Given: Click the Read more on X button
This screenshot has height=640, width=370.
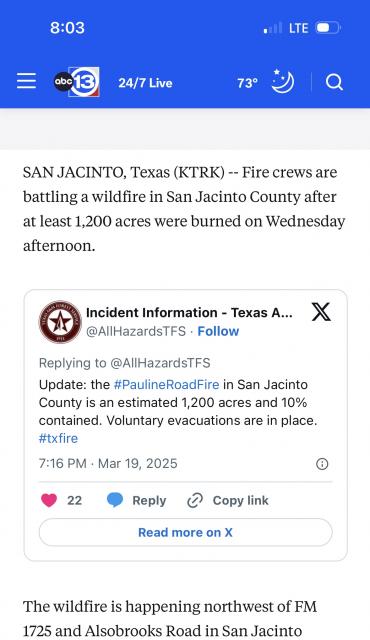Looking at the screenshot, I should (185, 532).
